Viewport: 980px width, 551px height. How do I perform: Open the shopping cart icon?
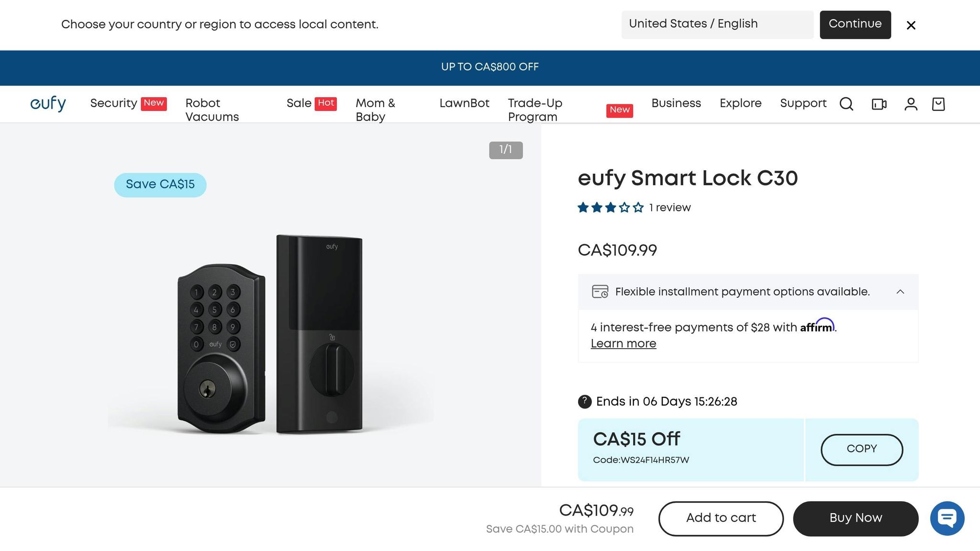click(938, 104)
